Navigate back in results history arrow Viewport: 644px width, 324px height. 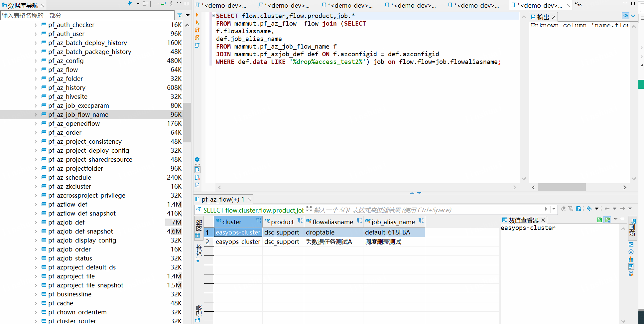(x=607, y=209)
